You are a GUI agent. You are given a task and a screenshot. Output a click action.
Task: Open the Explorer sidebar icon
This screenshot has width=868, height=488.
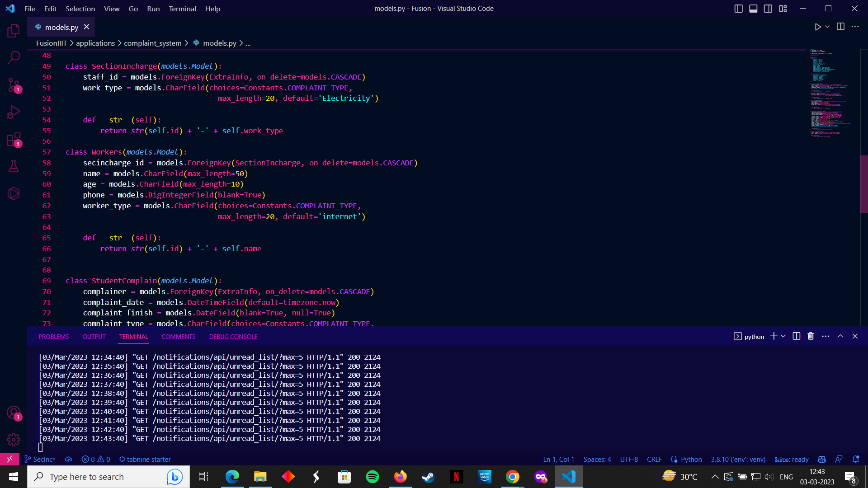point(13,30)
